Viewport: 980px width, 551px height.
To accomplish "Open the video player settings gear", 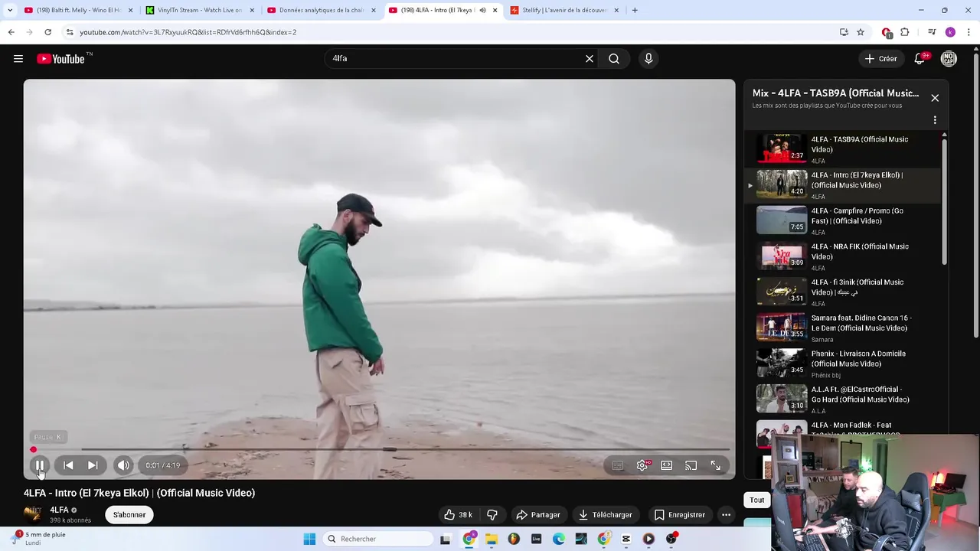I will pyautogui.click(x=642, y=465).
